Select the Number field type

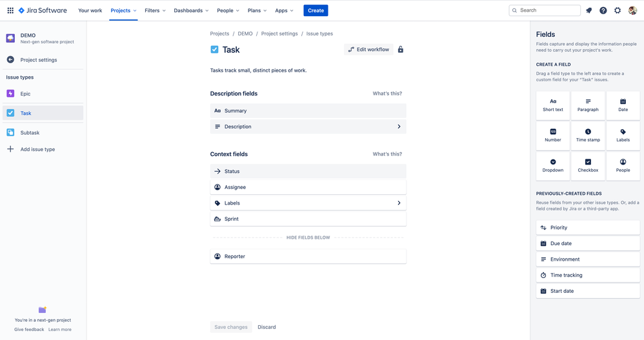[553, 136]
